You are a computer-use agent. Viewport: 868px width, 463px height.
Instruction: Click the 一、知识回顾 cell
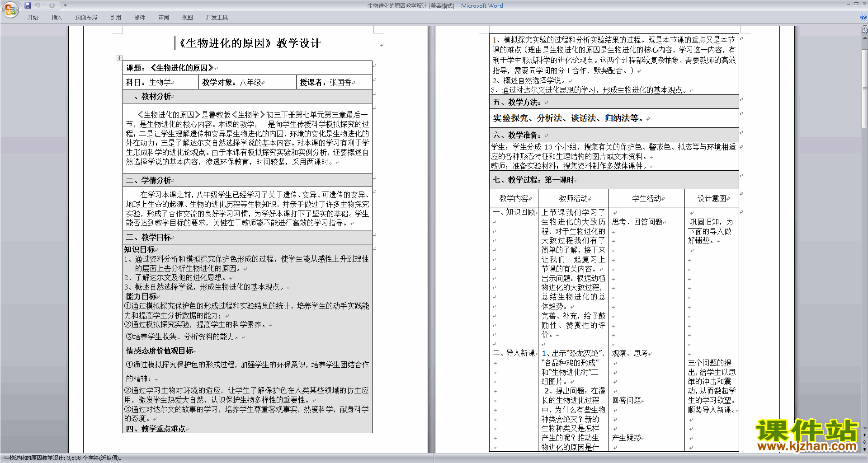514,212
